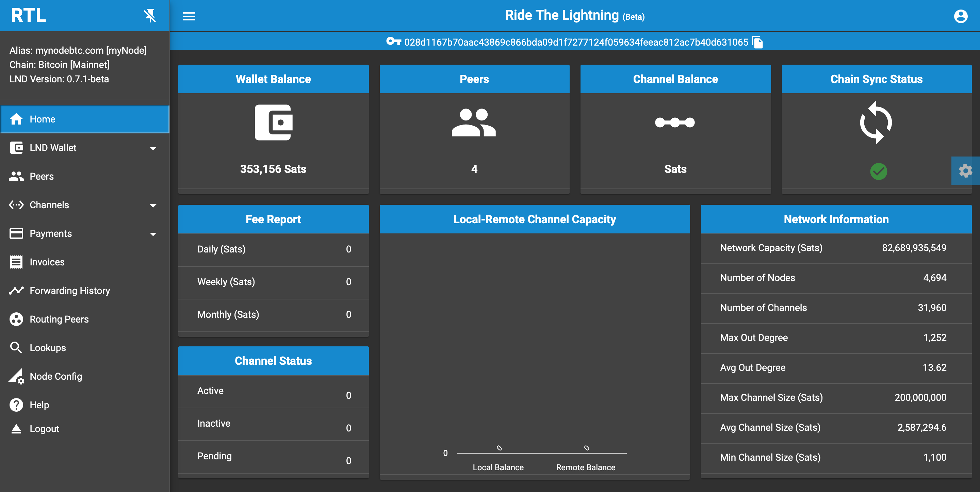Open the Peers menu entry
980x492 pixels.
click(x=85, y=176)
